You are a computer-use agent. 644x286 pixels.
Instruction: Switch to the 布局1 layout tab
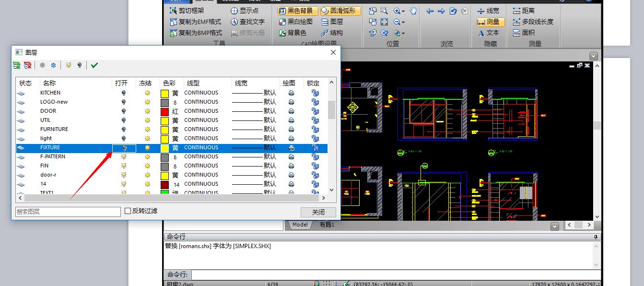pyautogui.click(x=327, y=225)
